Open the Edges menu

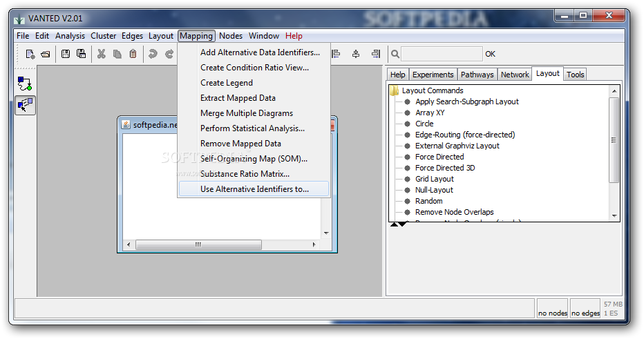point(132,36)
